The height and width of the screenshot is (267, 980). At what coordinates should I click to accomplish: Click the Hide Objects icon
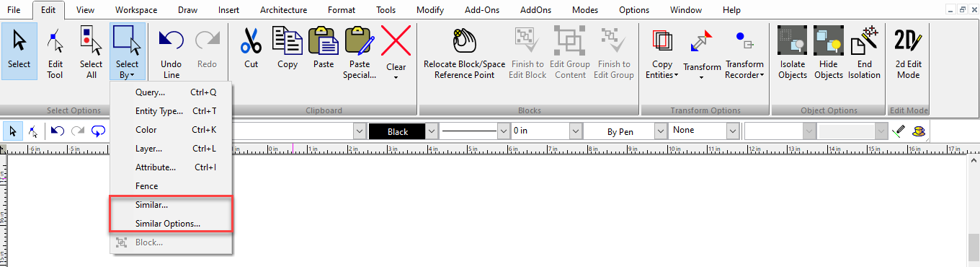(829, 40)
